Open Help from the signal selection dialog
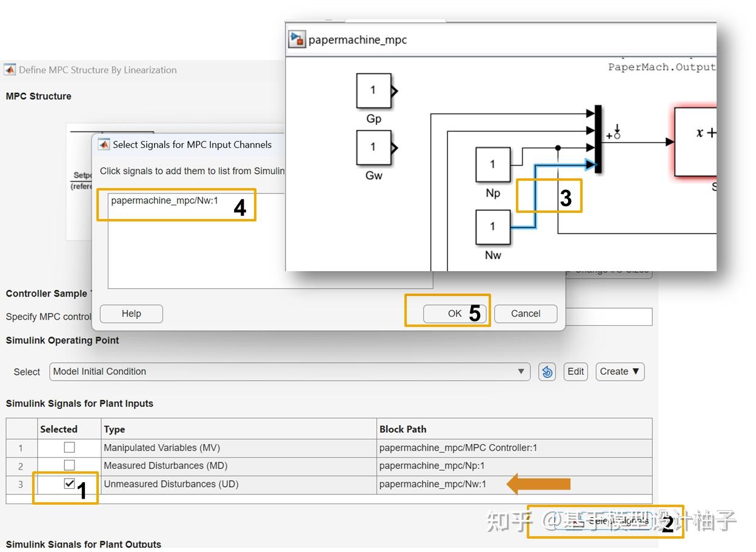The width and height of the screenshot is (756, 552). [131, 314]
